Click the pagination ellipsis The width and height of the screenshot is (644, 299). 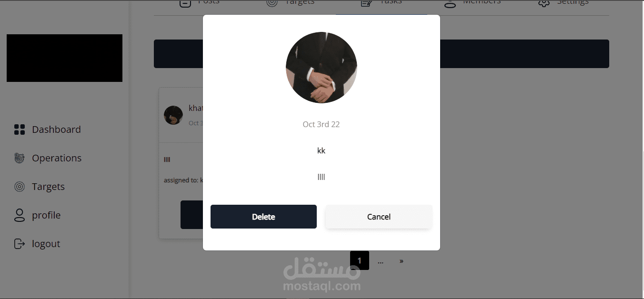tap(381, 261)
